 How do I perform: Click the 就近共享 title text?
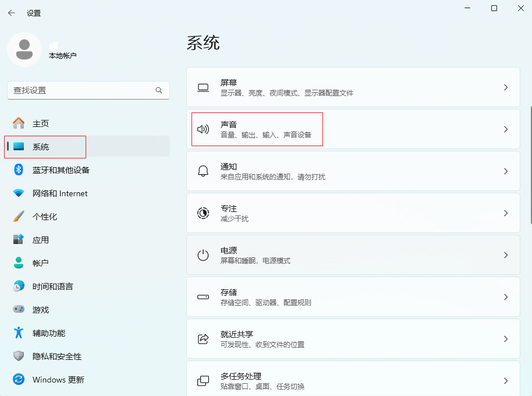click(237, 334)
